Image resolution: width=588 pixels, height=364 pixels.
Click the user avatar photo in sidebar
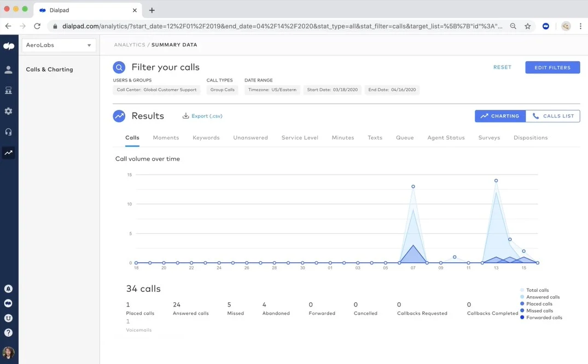coord(8,353)
